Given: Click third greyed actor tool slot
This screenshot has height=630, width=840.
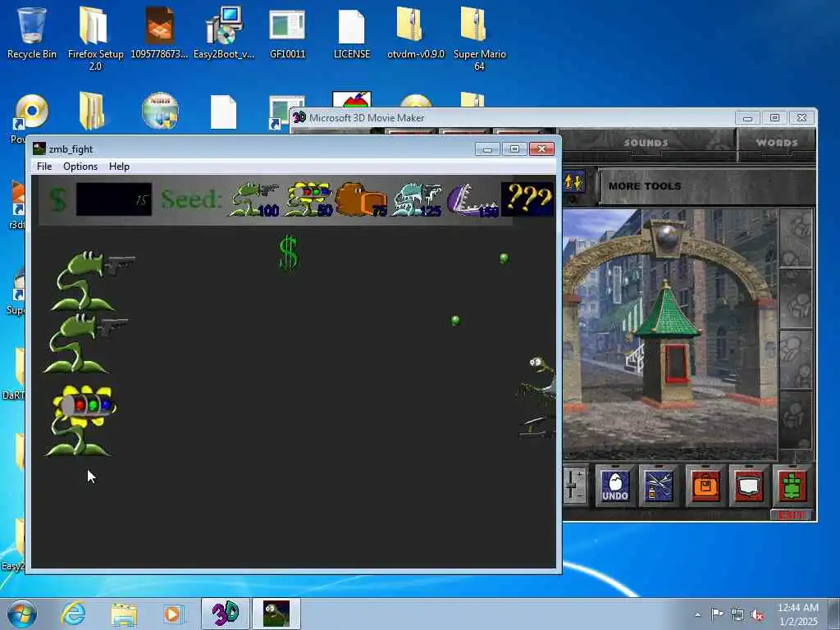Looking at the screenshot, I should click(x=796, y=360).
